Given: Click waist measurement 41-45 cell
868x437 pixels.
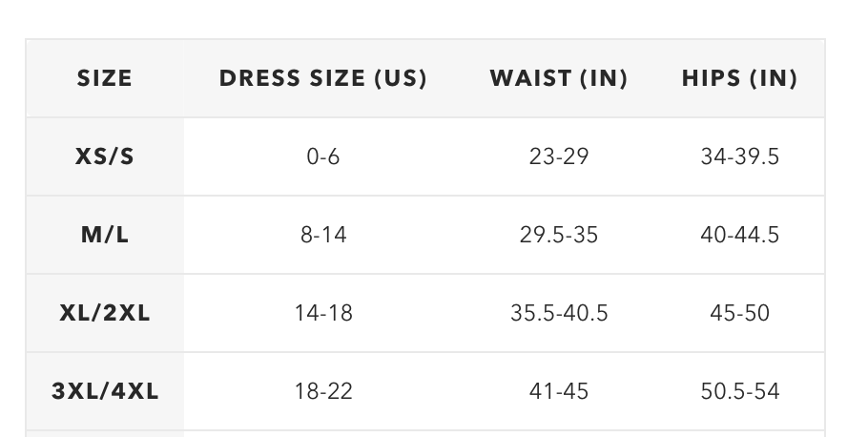Looking at the screenshot, I should coord(559,391).
